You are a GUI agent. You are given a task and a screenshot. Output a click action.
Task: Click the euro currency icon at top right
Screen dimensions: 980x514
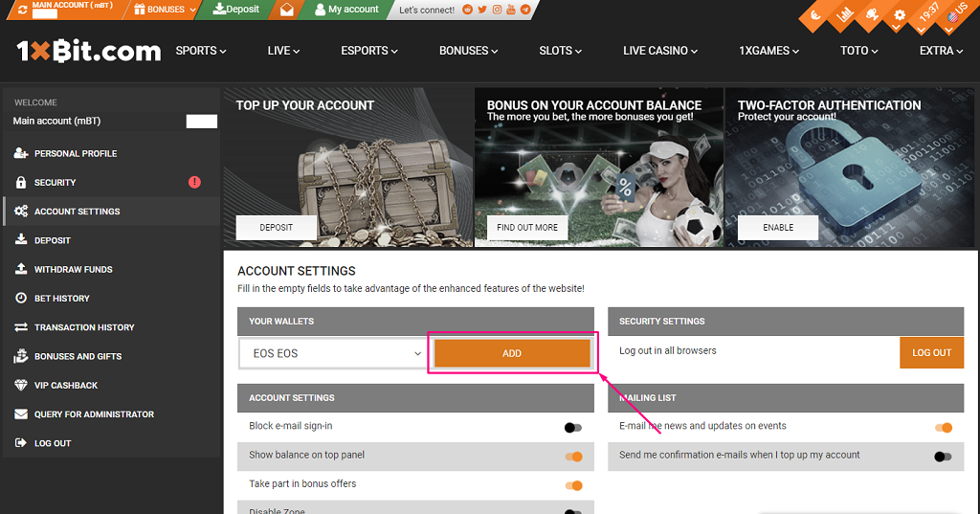815,15
